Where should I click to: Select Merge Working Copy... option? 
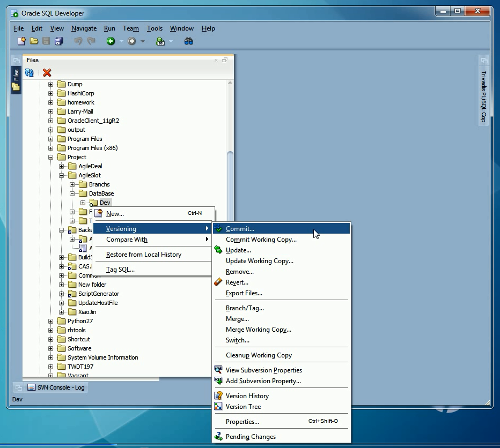point(282,330)
